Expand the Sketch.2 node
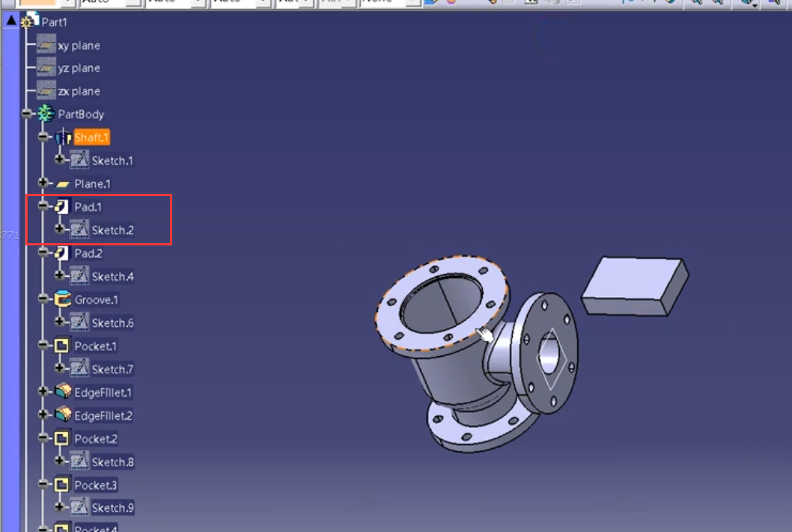 (x=59, y=229)
